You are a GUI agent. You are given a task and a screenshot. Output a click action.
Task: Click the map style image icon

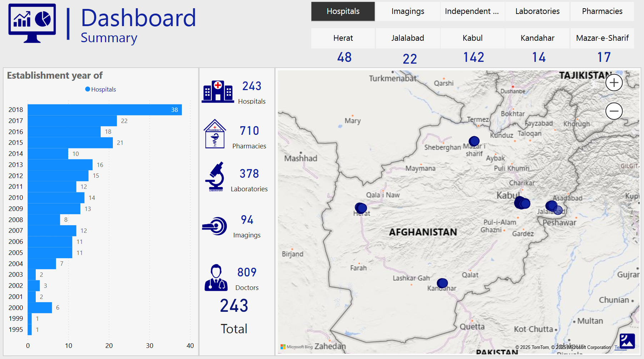(627, 341)
